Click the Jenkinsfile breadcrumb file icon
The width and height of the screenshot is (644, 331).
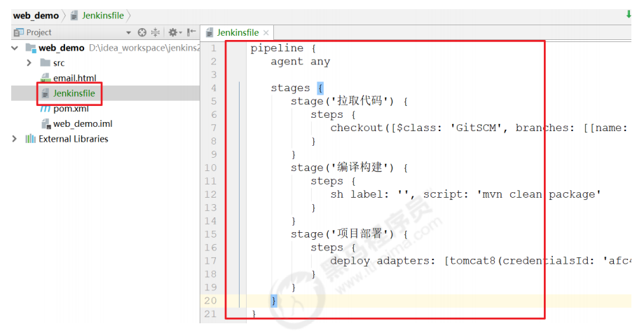[74, 15]
